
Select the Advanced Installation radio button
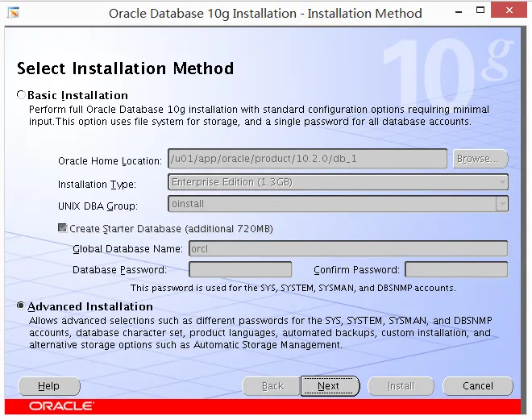click(x=21, y=306)
